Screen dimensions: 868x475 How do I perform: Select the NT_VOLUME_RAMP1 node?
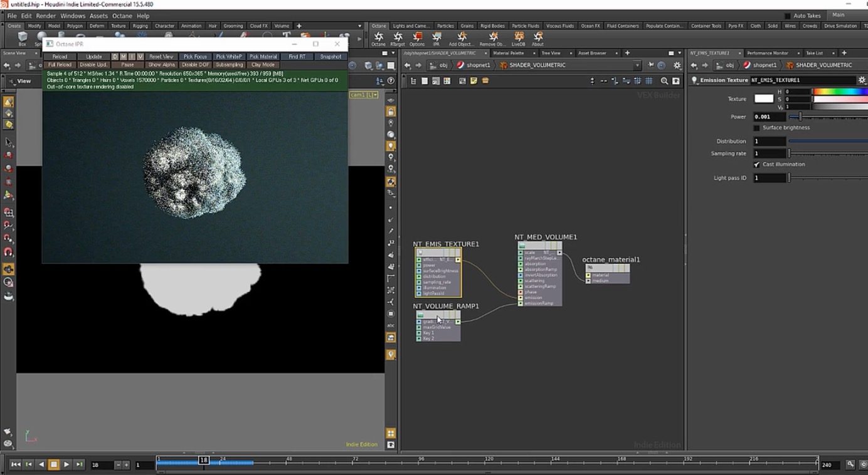tap(438, 325)
